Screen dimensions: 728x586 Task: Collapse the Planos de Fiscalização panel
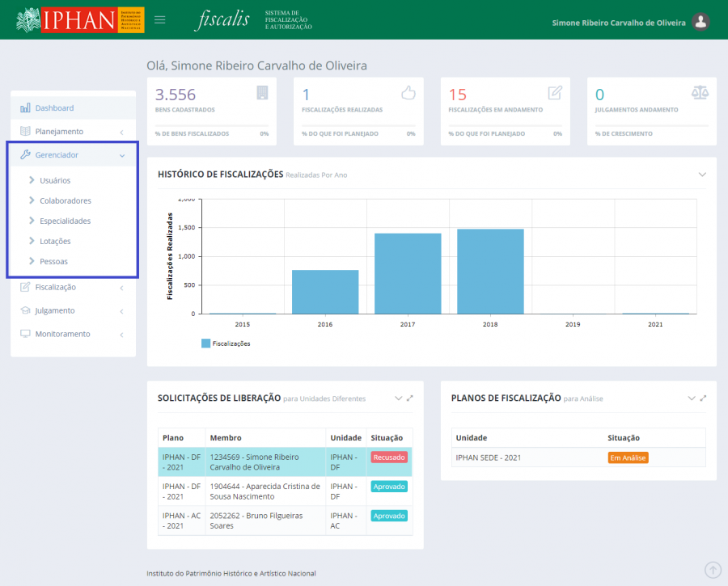click(x=691, y=398)
